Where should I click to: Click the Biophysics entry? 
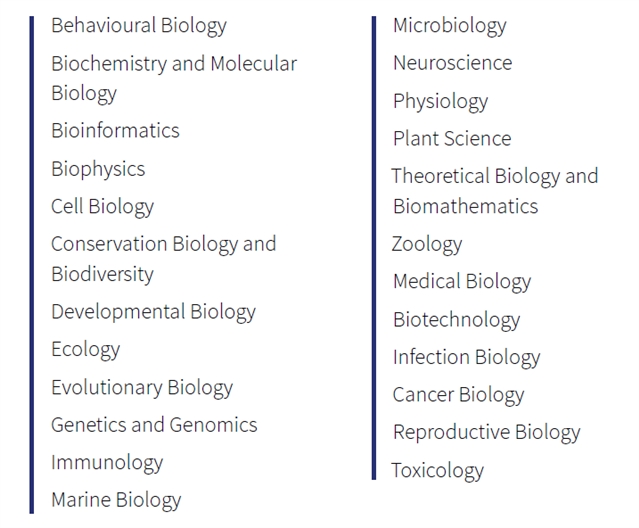pyautogui.click(x=98, y=169)
